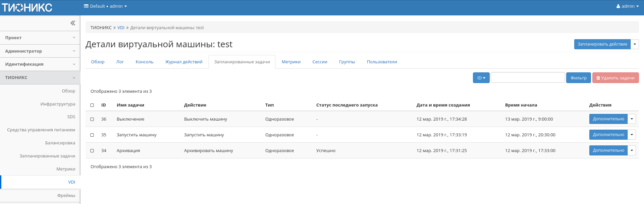Toggle the select-all tasks checkbox
This screenshot has width=644, height=204.
(x=92, y=105)
